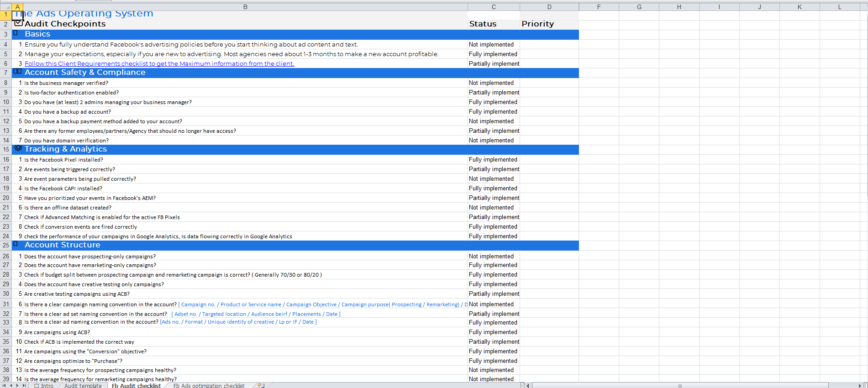Click the Insert new worksheet tab icon
The height and width of the screenshot is (388, 868).
click(x=261, y=385)
